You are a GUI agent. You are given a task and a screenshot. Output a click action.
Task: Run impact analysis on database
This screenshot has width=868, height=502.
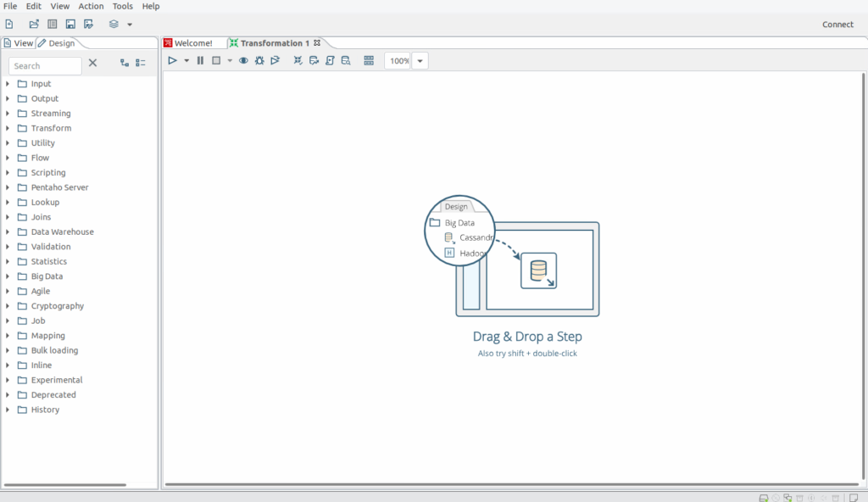[314, 60]
